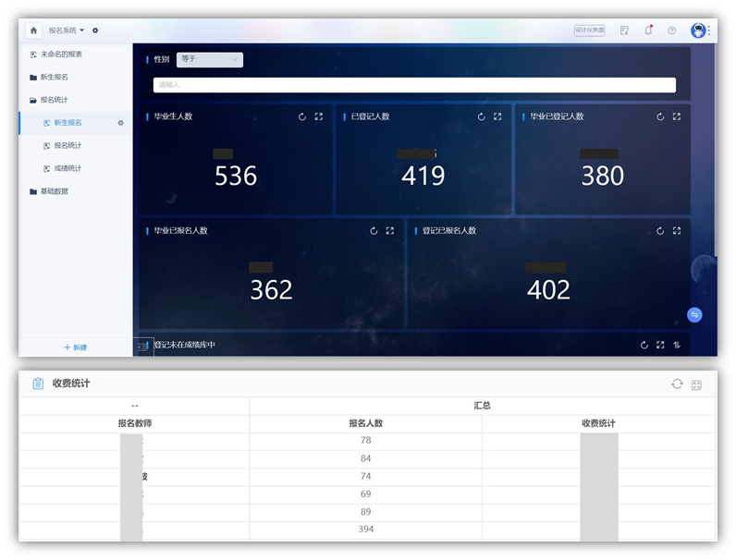Click the 402 value in 登记已报名人数

[548, 290]
